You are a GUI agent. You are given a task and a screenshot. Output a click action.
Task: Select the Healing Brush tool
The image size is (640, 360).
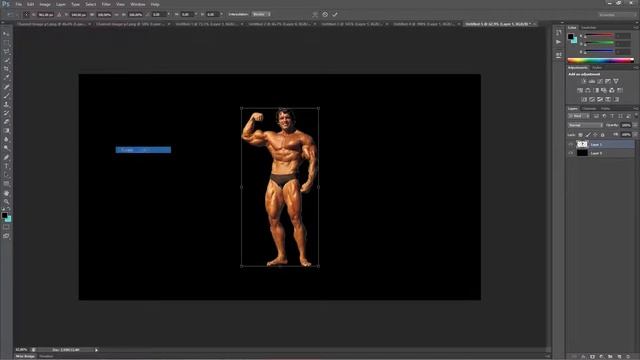coord(6,87)
